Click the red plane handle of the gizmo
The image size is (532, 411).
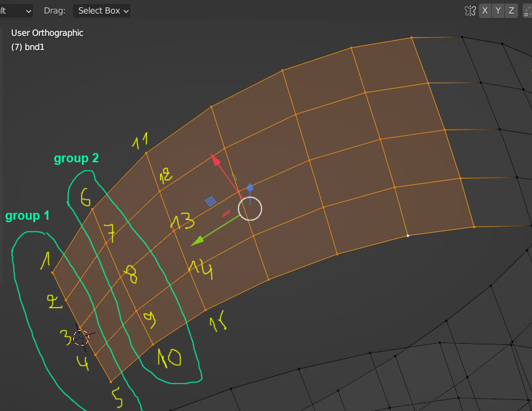226,212
